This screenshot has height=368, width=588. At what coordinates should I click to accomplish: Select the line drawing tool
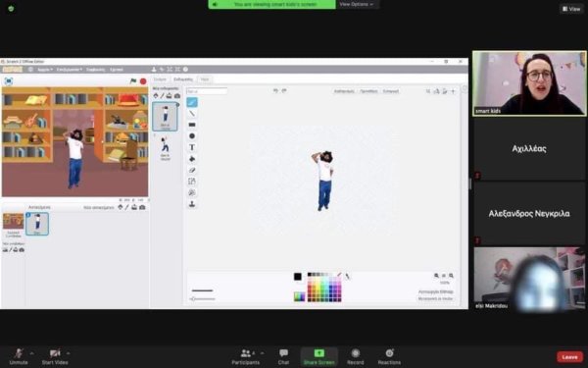(192, 114)
